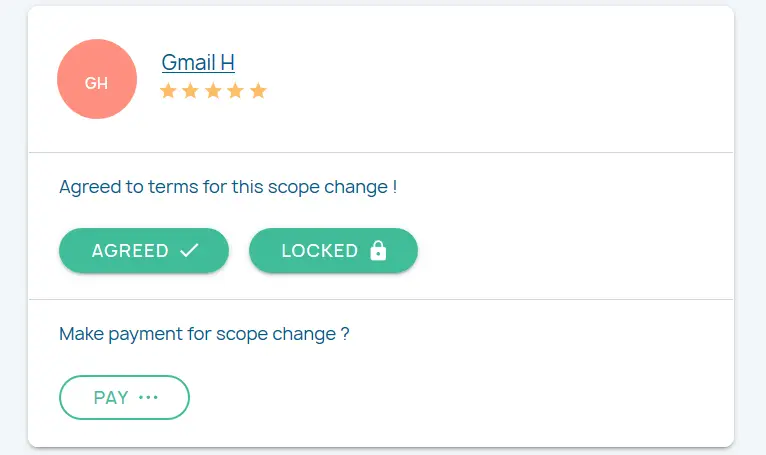Click the 'Agreed to terms' message text
The image size is (766, 455).
(224, 187)
